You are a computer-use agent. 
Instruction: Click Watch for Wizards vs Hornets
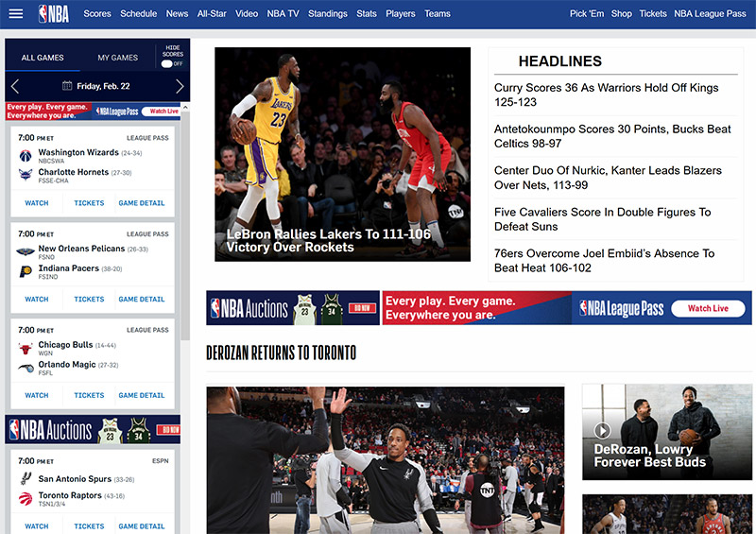[37, 203]
